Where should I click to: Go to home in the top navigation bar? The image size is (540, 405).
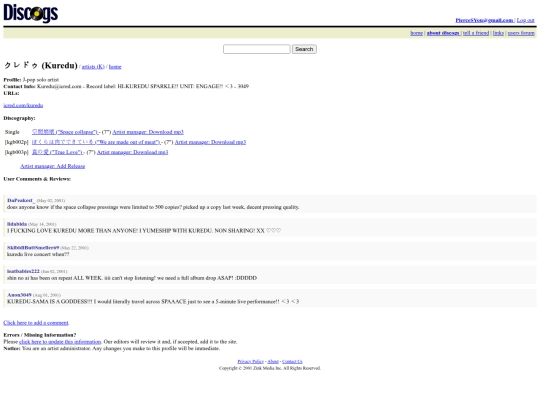tap(416, 33)
